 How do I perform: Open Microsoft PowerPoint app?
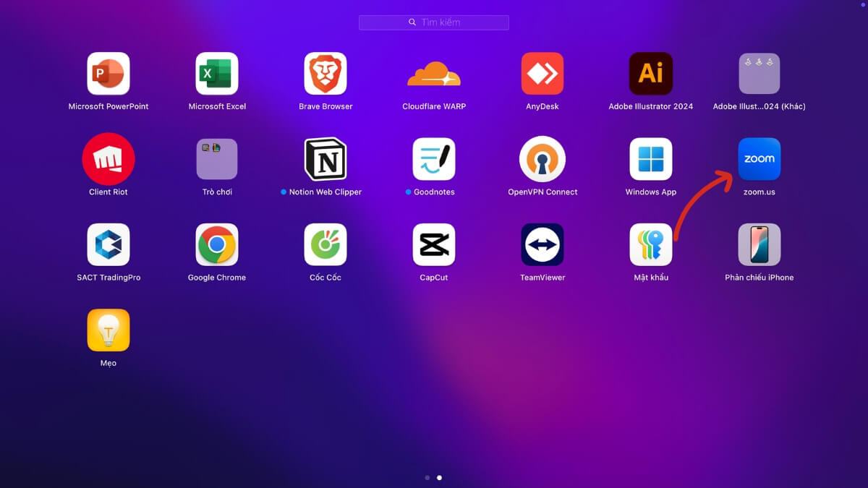pos(109,74)
